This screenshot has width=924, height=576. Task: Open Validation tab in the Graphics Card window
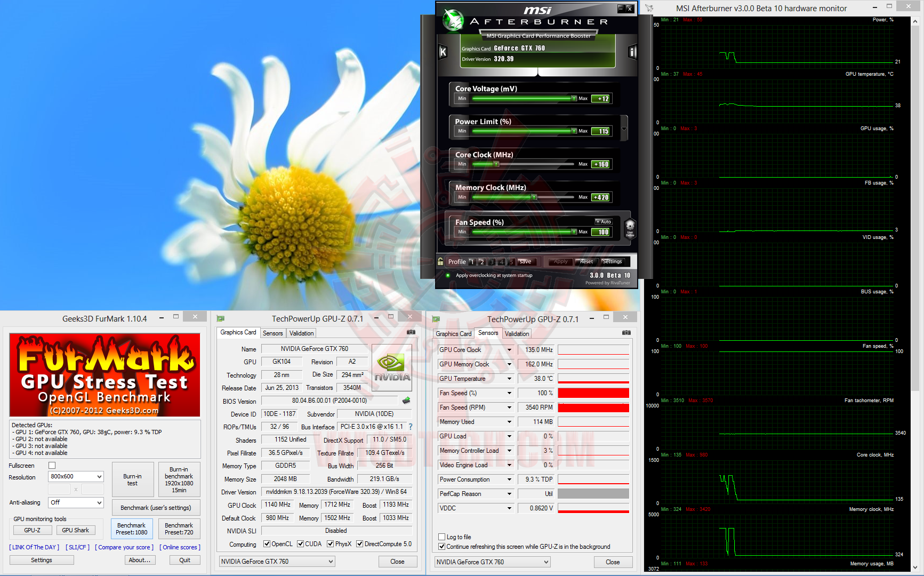pyautogui.click(x=301, y=333)
